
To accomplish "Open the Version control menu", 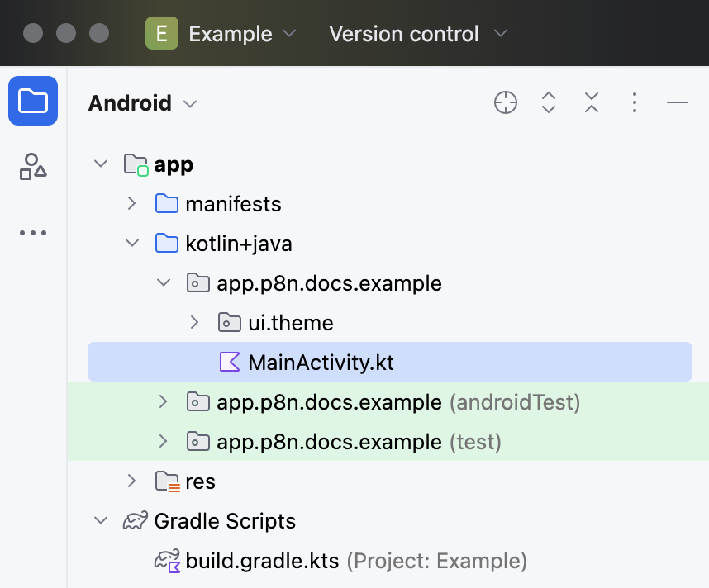I will click(417, 34).
